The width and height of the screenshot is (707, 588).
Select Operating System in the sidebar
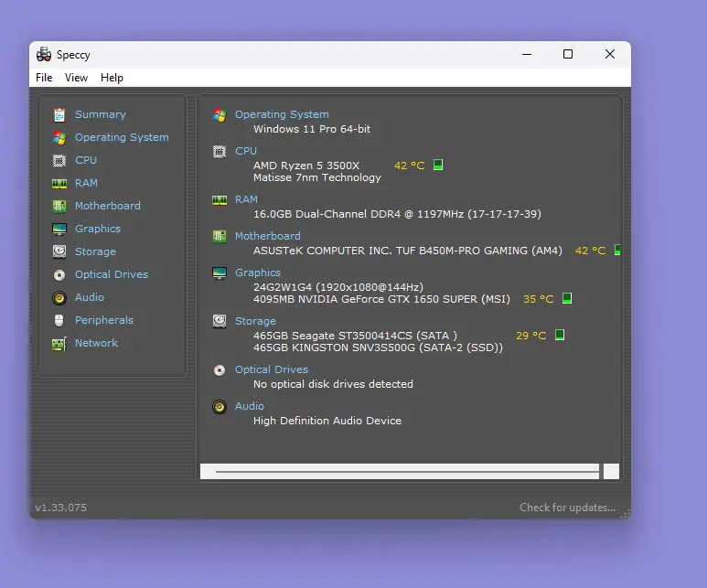[x=122, y=137]
